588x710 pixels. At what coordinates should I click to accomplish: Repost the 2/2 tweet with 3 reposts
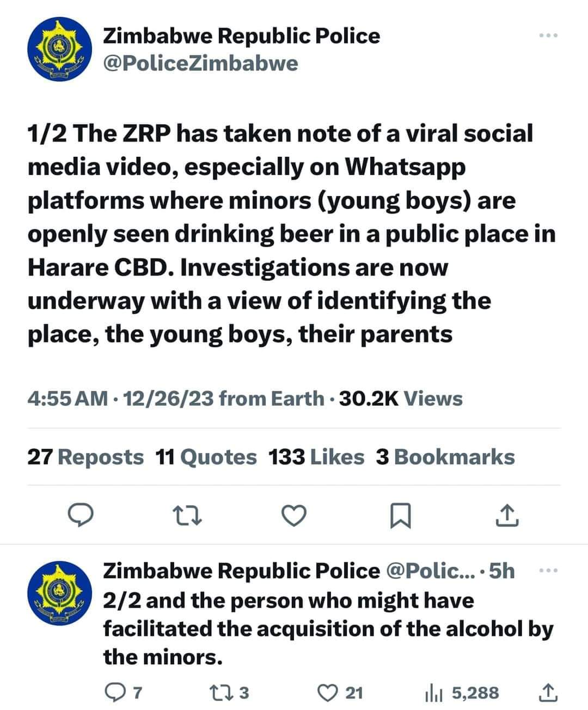(229, 693)
